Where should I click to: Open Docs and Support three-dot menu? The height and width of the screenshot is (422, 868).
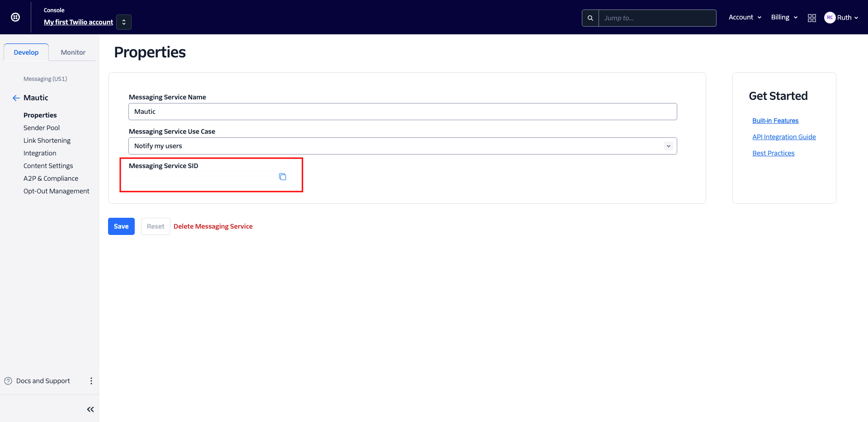coord(91,381)
